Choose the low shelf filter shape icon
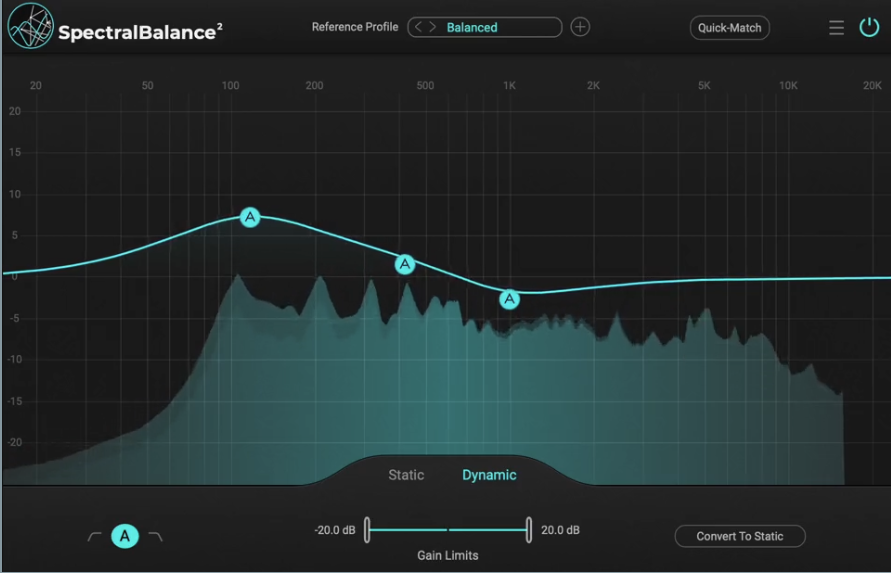891x573 pixels. point(94,536)
